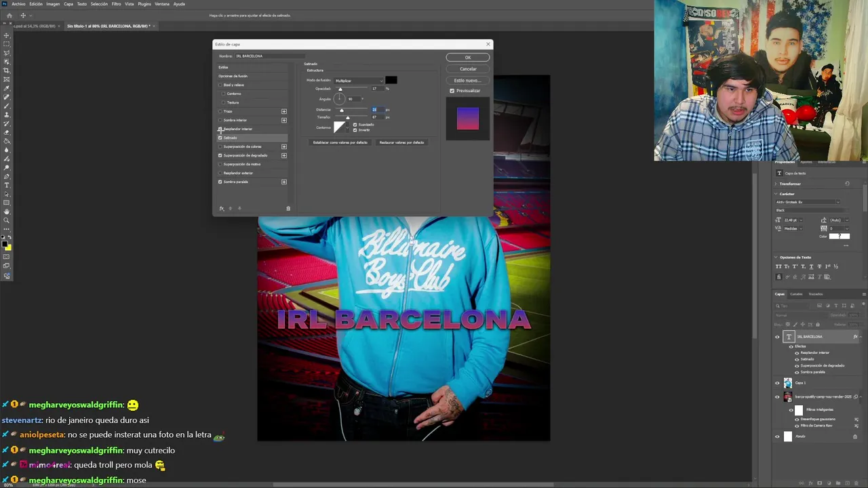Add another Sombra paralela with plus icon
Viewport: 868px width, 488px height.
coord(284,182)
